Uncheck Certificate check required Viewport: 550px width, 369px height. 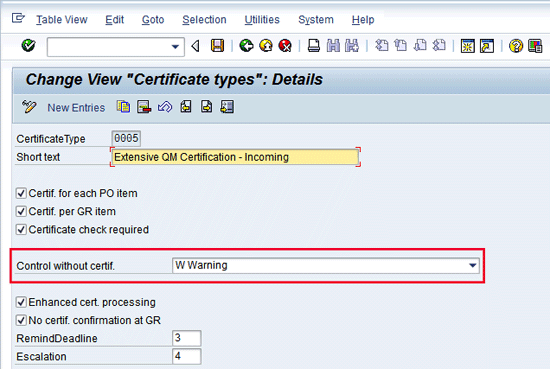pyautogui.click(x=21, y=230)
